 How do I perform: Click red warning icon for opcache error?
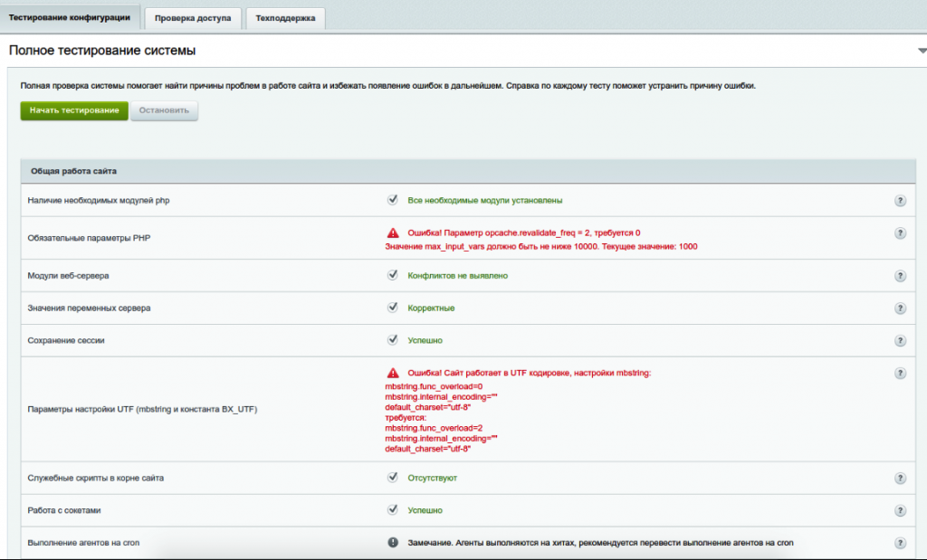(393, 233)
